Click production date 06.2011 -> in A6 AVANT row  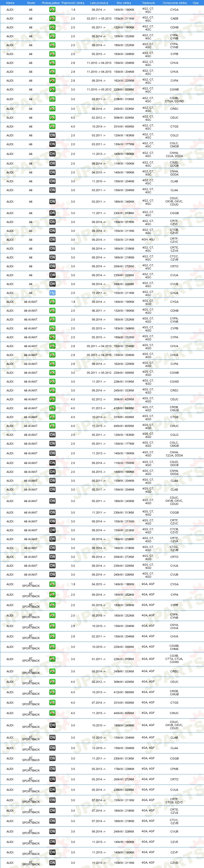pos(99,311)
